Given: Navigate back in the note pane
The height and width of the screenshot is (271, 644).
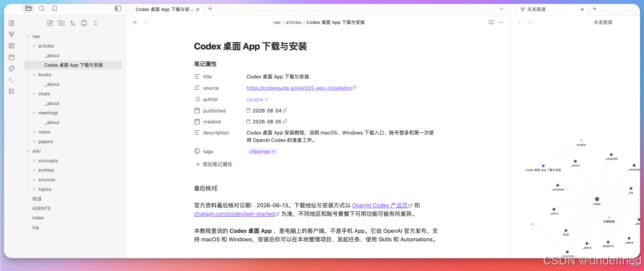Looking at the screenshot, I should tap(135, 23).
